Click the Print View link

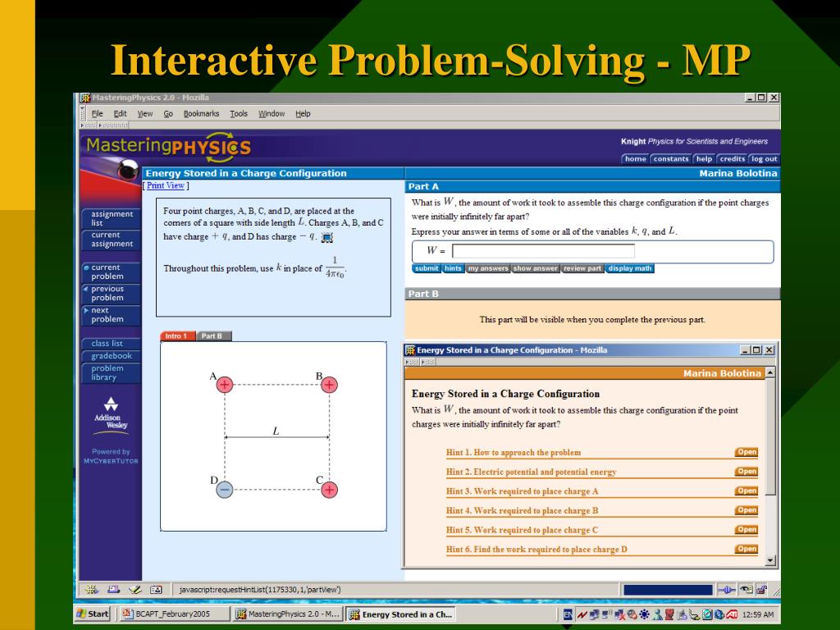(166, 185)
